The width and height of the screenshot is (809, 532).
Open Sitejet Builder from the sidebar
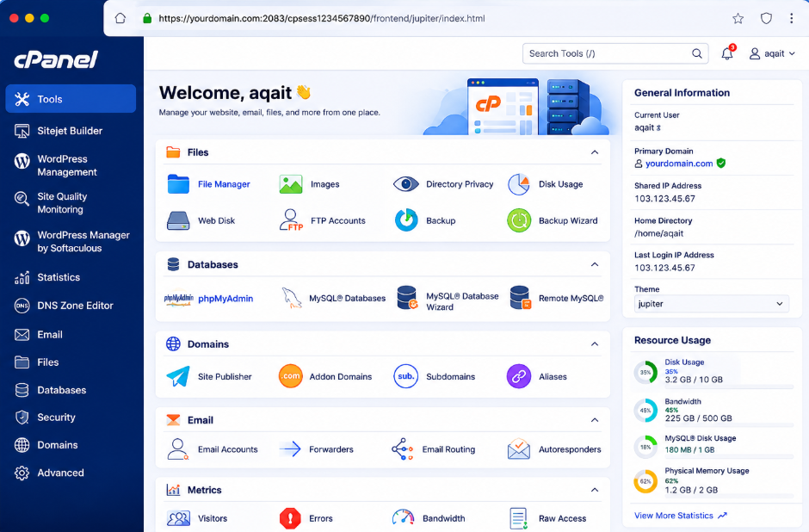point(71,131)
